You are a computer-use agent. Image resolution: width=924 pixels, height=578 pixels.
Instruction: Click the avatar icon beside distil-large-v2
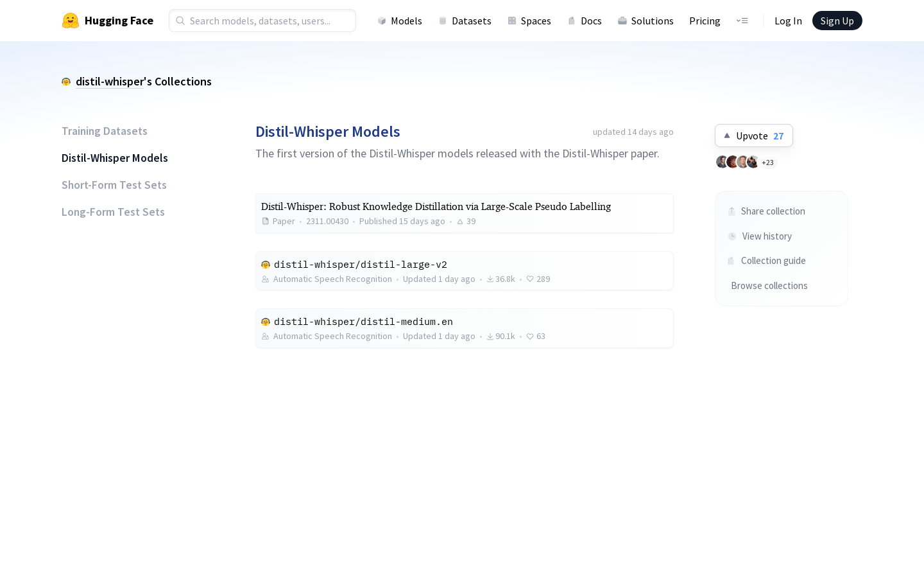coord(266,265)
